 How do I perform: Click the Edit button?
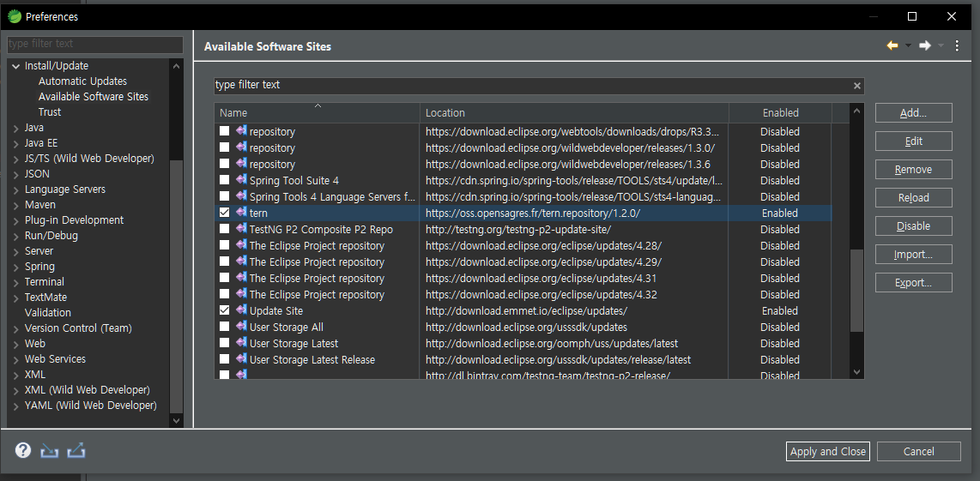pyautogui.click(x=913, y=141)
